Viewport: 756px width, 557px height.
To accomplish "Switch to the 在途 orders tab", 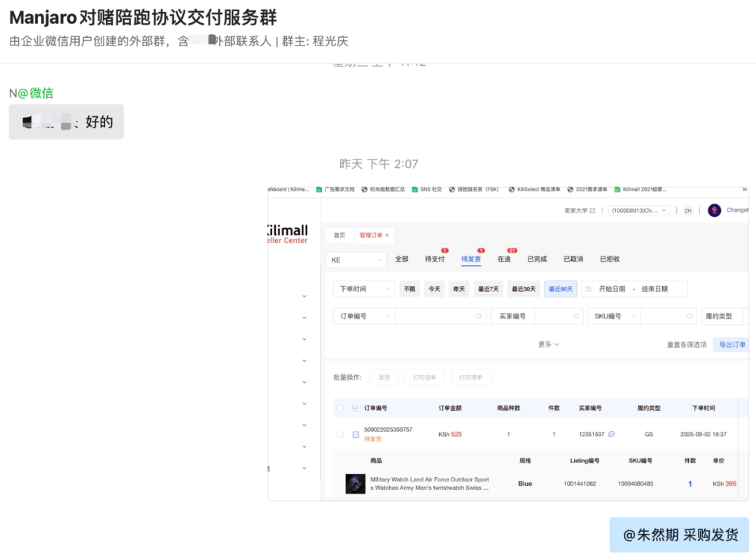I will click(x=504, y=259).
